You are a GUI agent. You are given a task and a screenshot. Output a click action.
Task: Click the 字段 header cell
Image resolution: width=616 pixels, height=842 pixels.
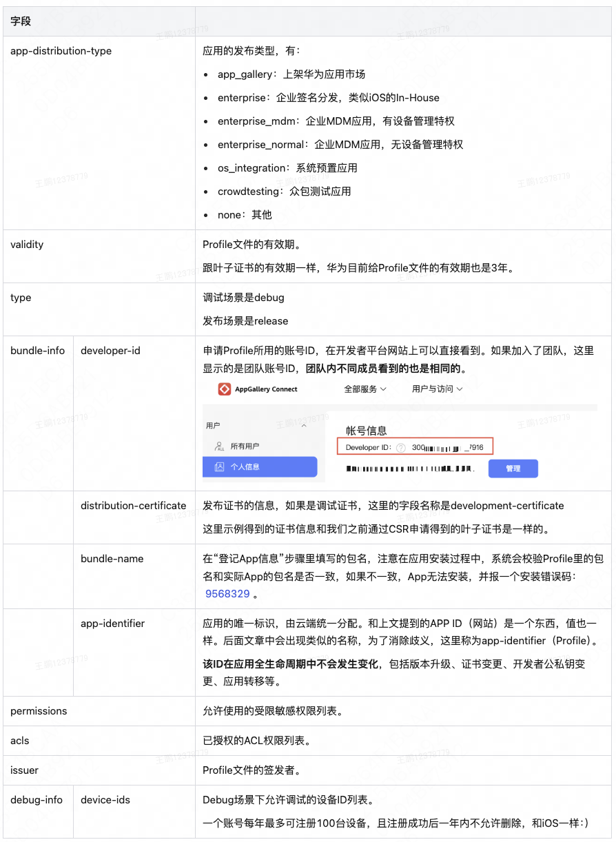coord(21,21)
